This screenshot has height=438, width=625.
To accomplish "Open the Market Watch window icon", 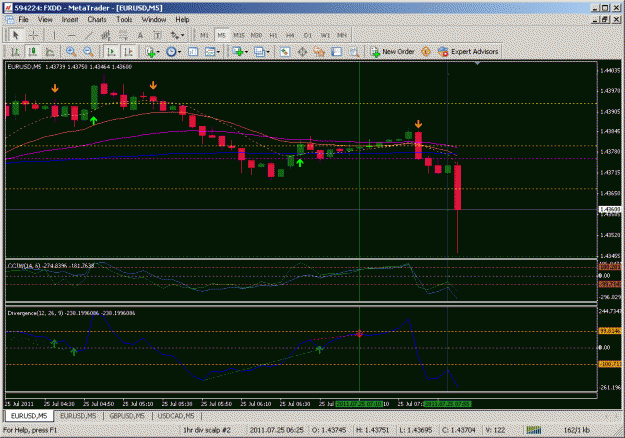I will (x=285, y=52).
